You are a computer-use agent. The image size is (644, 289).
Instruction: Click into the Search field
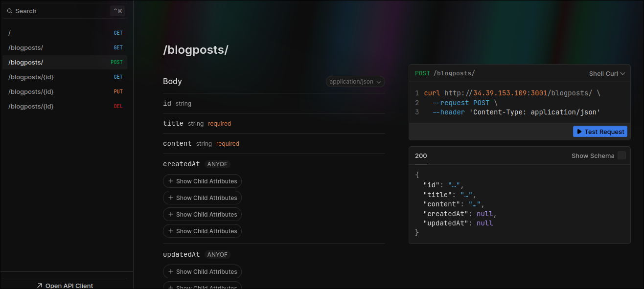(59, 11)
